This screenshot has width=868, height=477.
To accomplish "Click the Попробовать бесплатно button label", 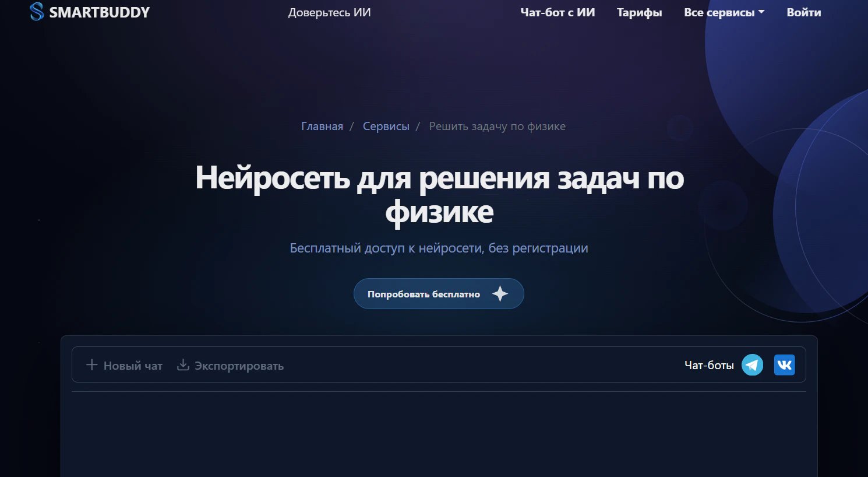I will tap(424, 294).
